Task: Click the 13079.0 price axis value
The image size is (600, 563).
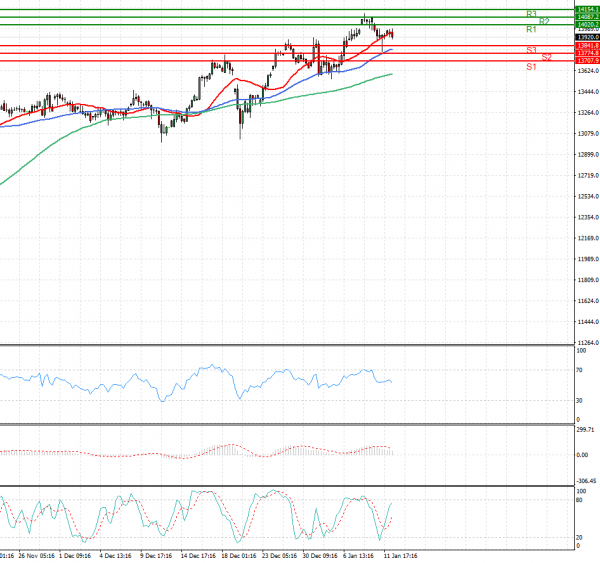Action: click(588, 134)
